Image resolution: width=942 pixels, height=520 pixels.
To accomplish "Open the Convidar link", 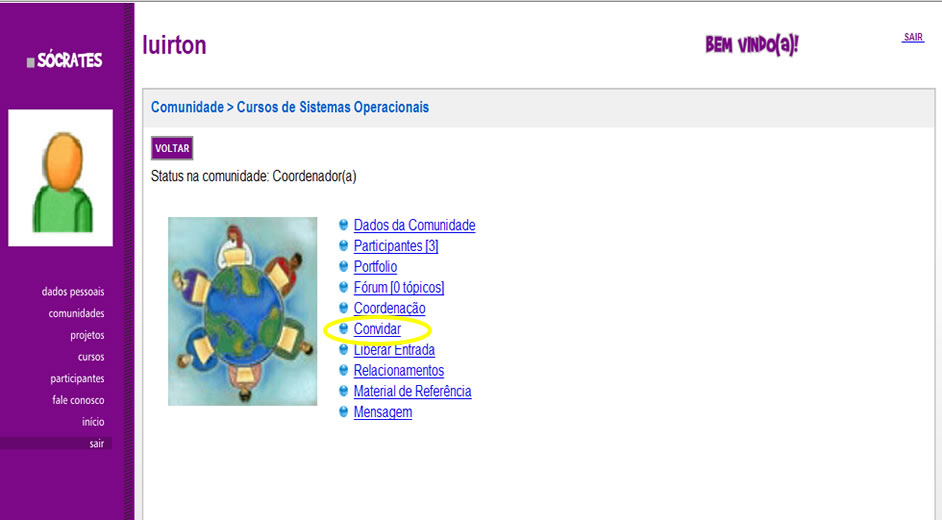I will [x=377, y=329].
